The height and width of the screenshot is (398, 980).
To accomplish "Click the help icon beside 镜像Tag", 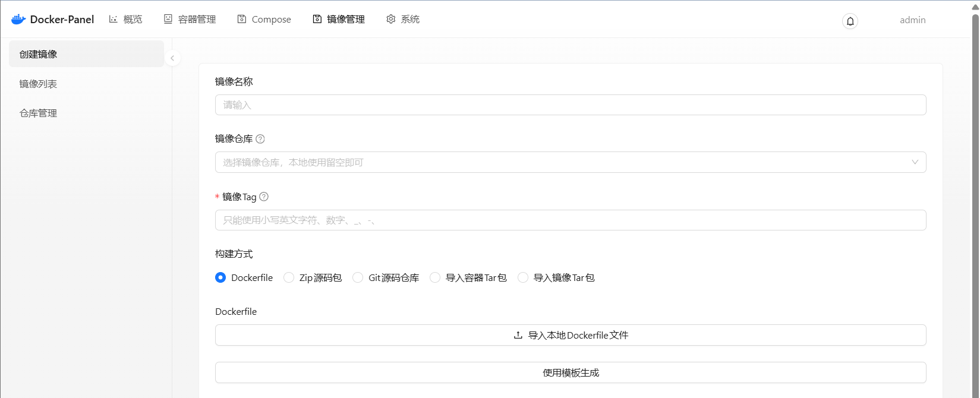I will (x=264, y=197).
